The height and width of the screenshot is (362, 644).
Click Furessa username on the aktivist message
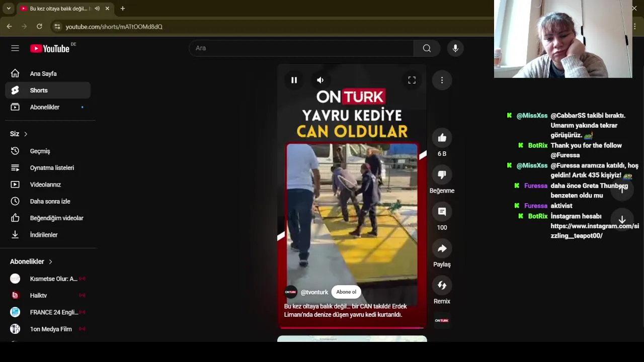tap(535, 206)
